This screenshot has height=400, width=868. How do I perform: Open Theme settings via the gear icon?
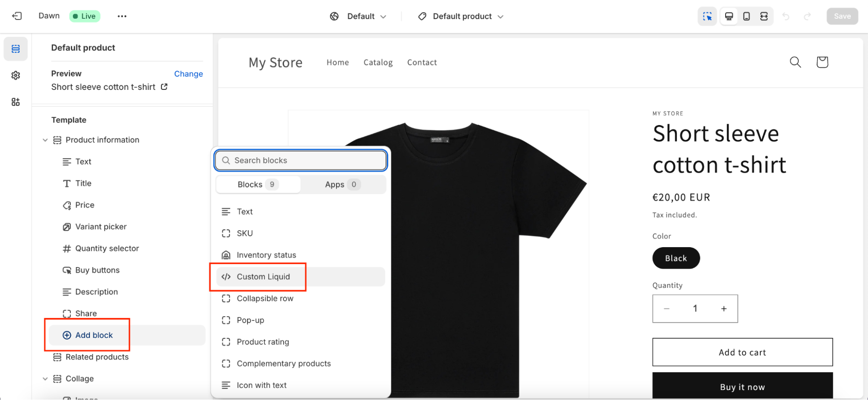coord(16,75)
